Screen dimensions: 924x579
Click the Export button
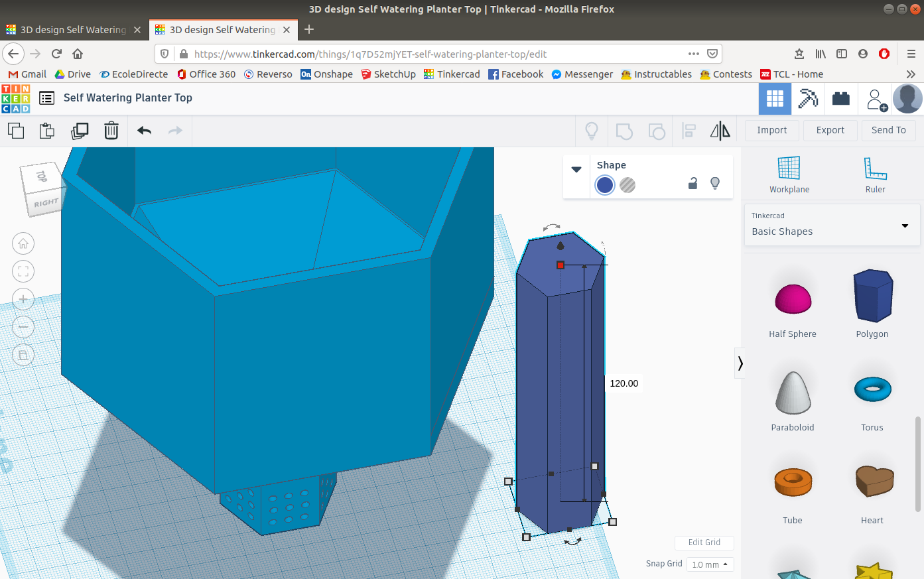(830, 130)
